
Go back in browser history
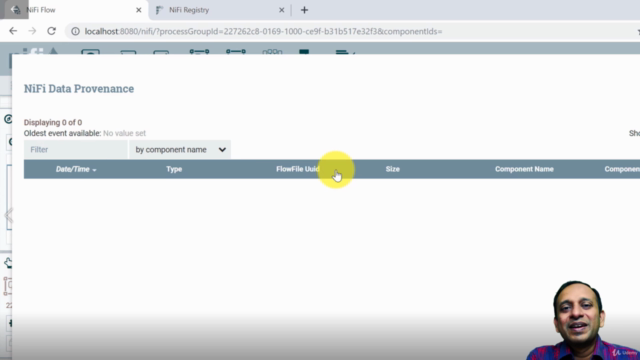coord(13,31)
